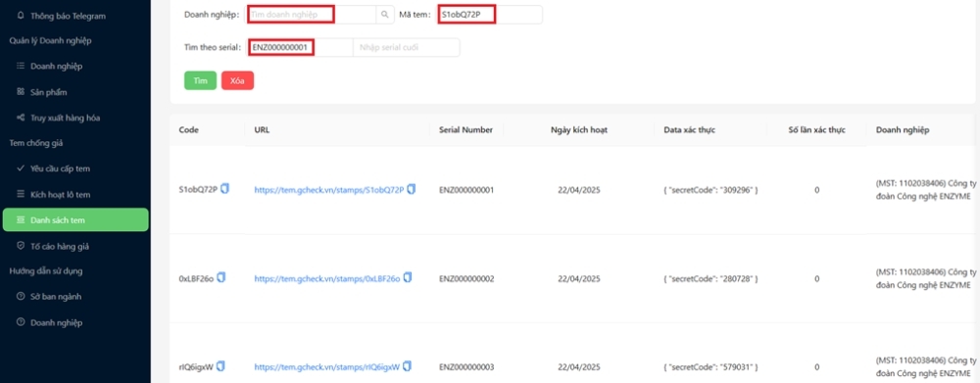Copy the URL ending in 0xLBF26o
This screenshot has width=980, height=383.
(x=408, y=277)
